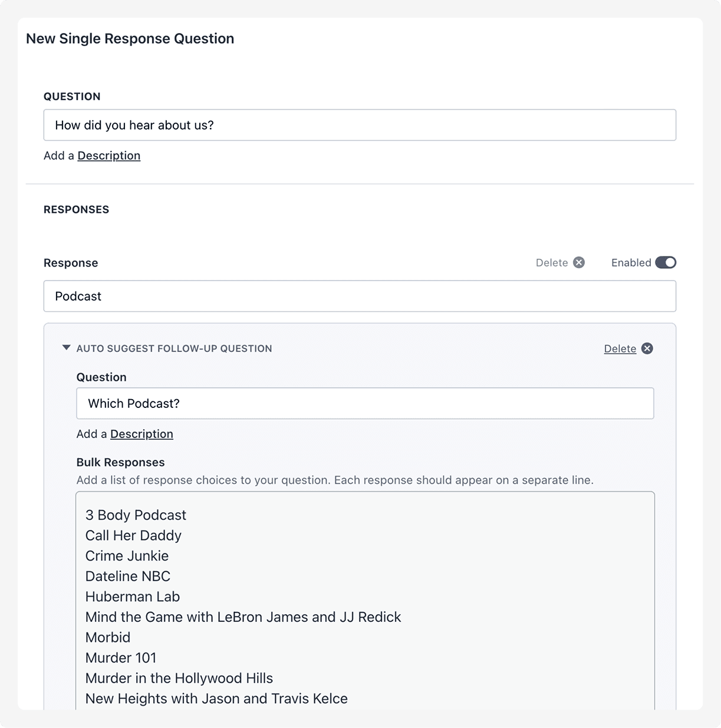The image size is (721, 728).
Task: Click the 'New Single Response Question' title
Action: tap(130, 38)
